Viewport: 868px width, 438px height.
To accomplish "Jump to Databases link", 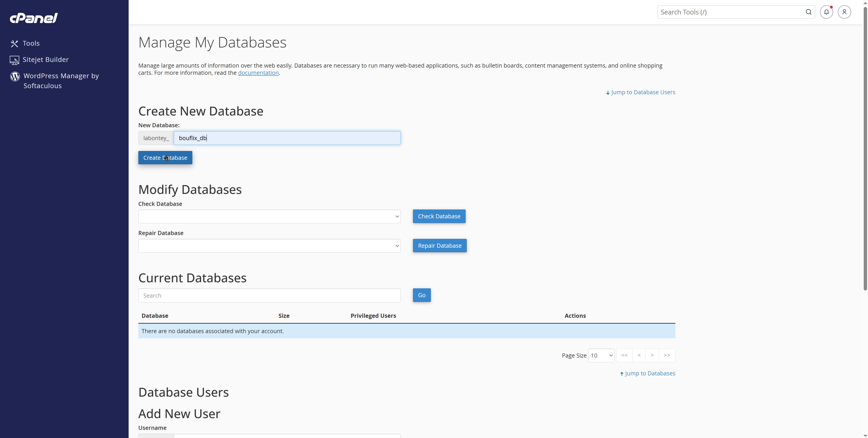I will point(648,373).
